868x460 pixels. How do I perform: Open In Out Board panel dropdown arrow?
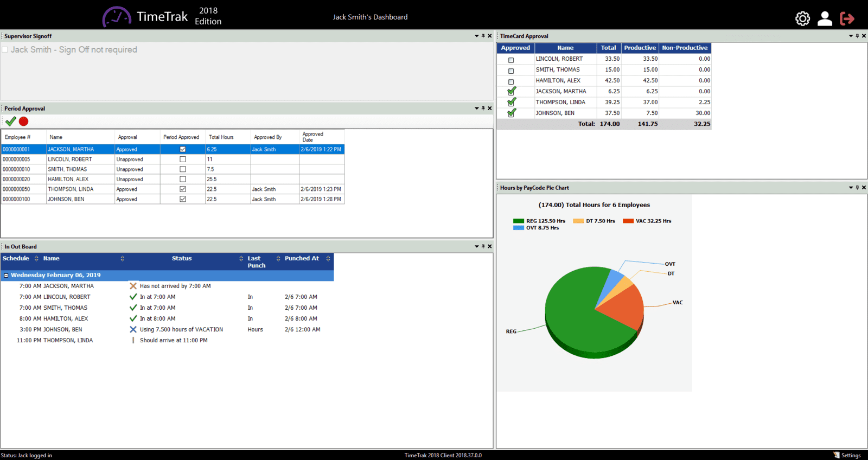tap(477, 246)
